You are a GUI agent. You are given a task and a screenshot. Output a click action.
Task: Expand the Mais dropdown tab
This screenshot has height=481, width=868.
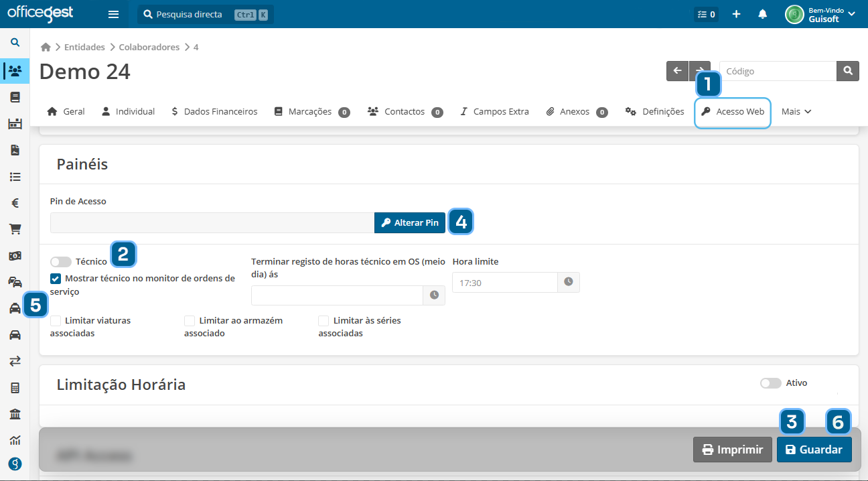tap(796, 112)
